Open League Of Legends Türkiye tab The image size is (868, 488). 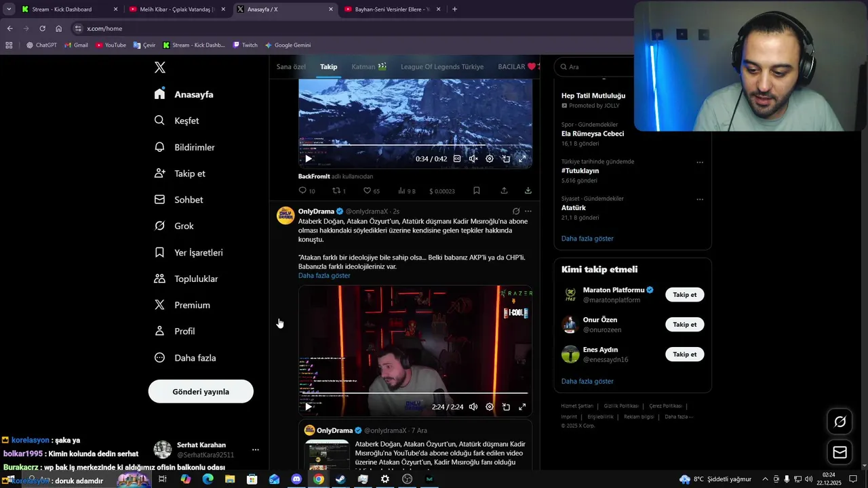pyautogui.click(x=442, y=66)
